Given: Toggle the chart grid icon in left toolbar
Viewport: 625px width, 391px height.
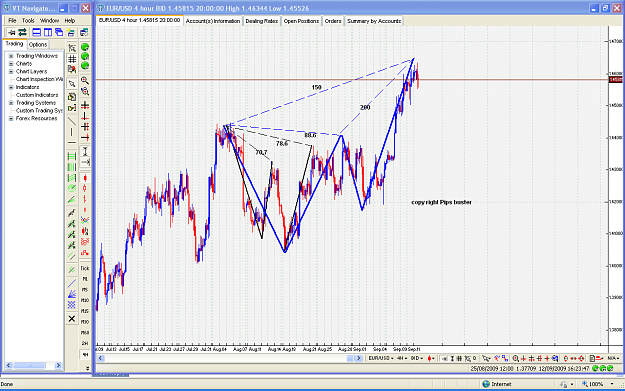Looking at the screenshot, I should pos(72,59).
